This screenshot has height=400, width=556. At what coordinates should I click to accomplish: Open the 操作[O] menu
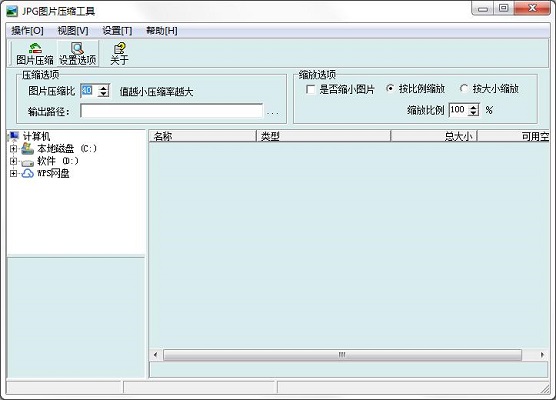coord(27,31)
